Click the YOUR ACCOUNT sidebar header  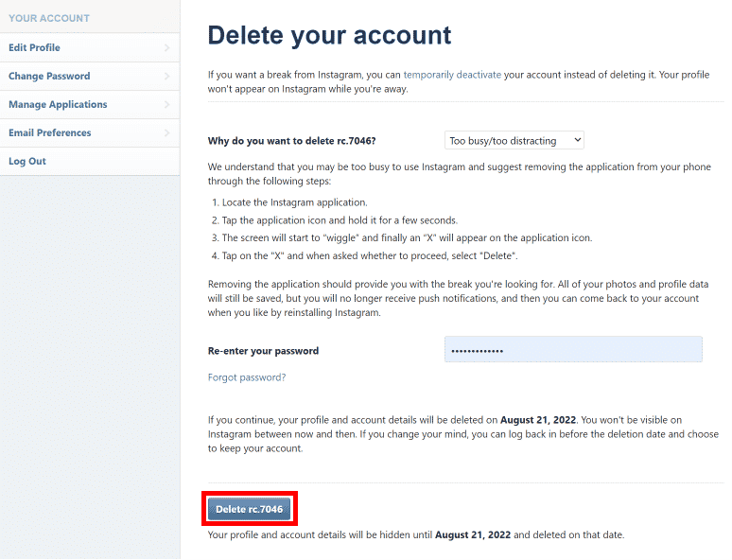click(49, 18)
